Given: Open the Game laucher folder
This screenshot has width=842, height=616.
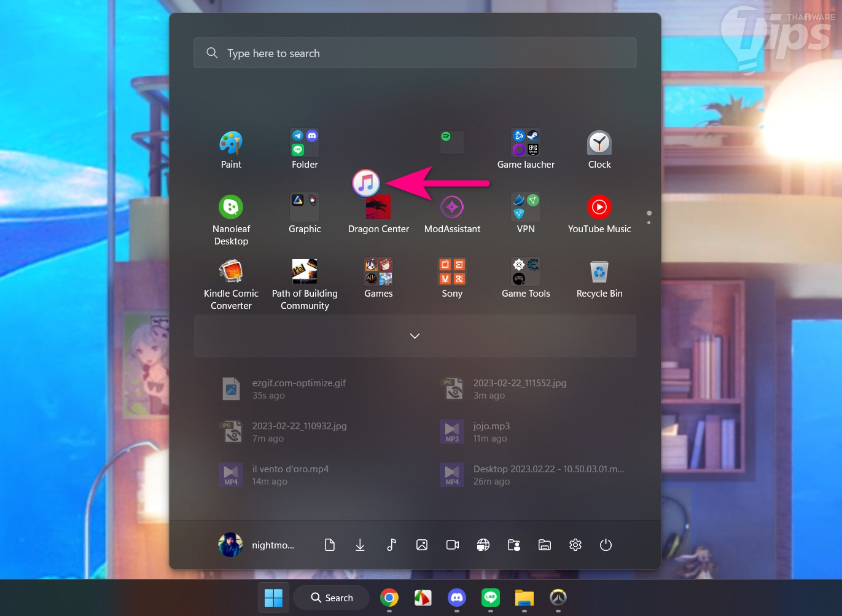Looking at the screenshot, I should tap(526, 150).
